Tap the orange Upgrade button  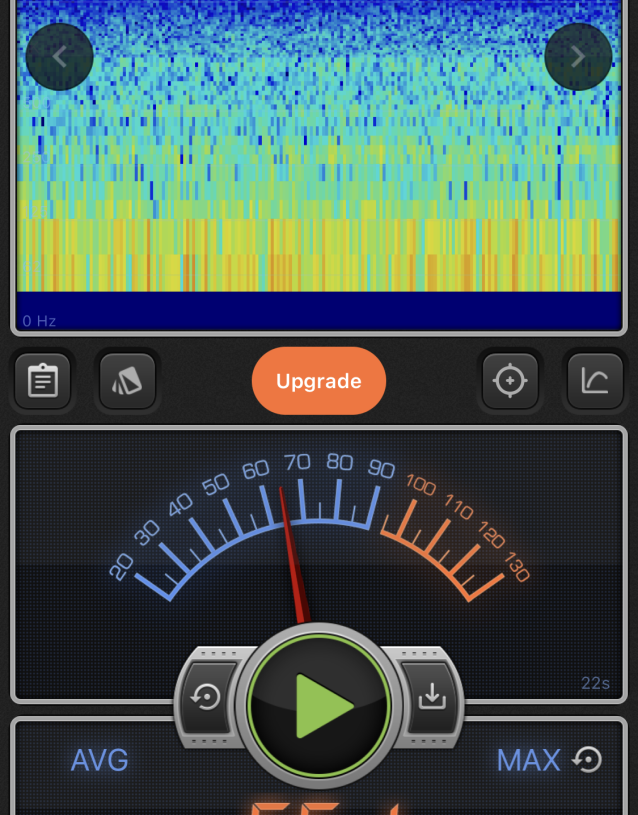[318, 381]
